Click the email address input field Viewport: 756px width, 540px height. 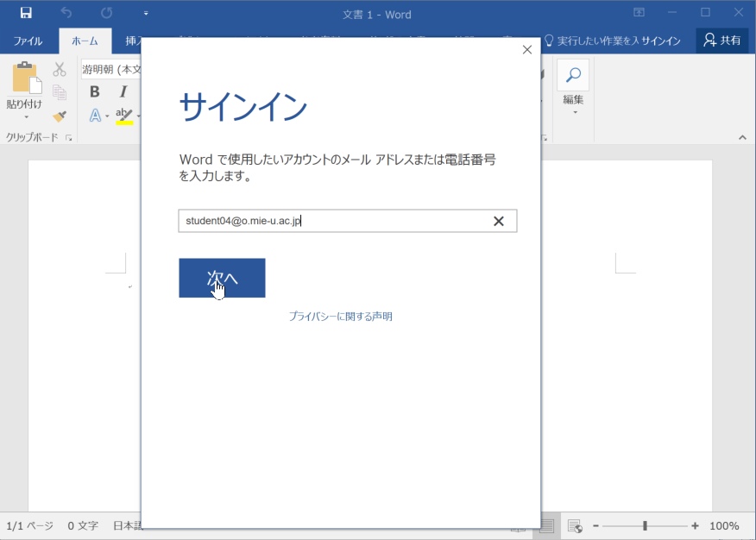point(347,221)
